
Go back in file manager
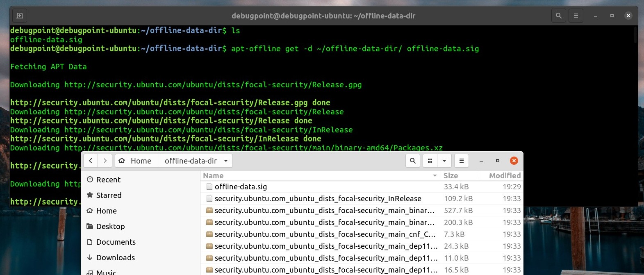tap(91, 161)
